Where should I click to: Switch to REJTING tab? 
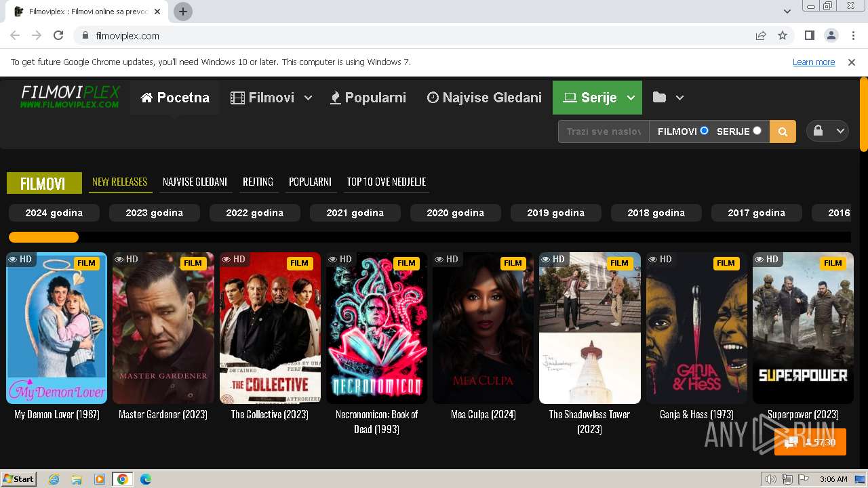coord(258,182)
